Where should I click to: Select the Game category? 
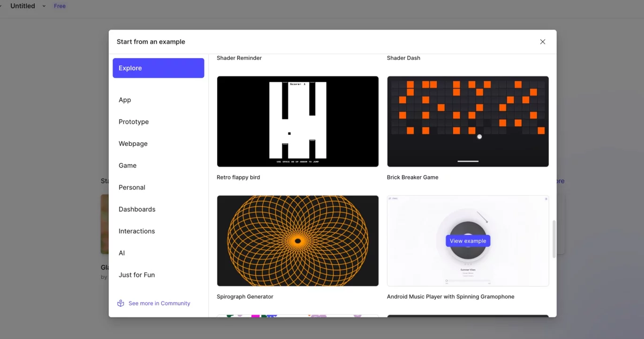click(x=128, y=166)
